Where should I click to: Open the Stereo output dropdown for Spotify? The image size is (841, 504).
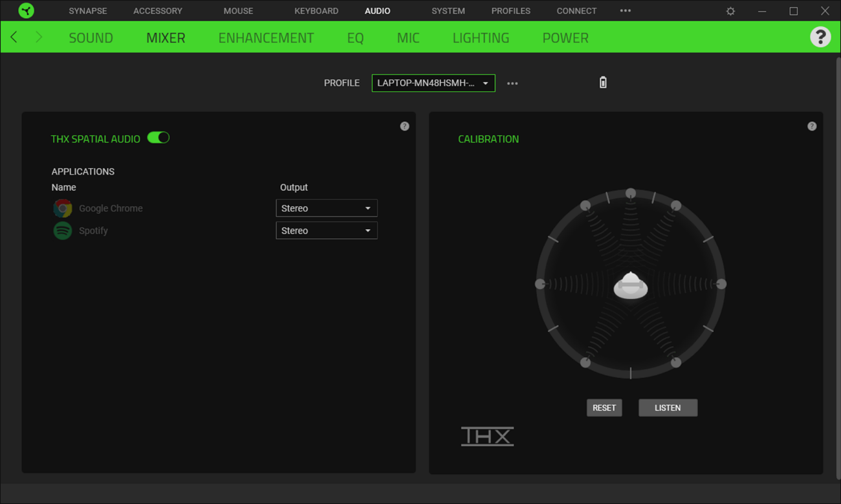(327, 230)
